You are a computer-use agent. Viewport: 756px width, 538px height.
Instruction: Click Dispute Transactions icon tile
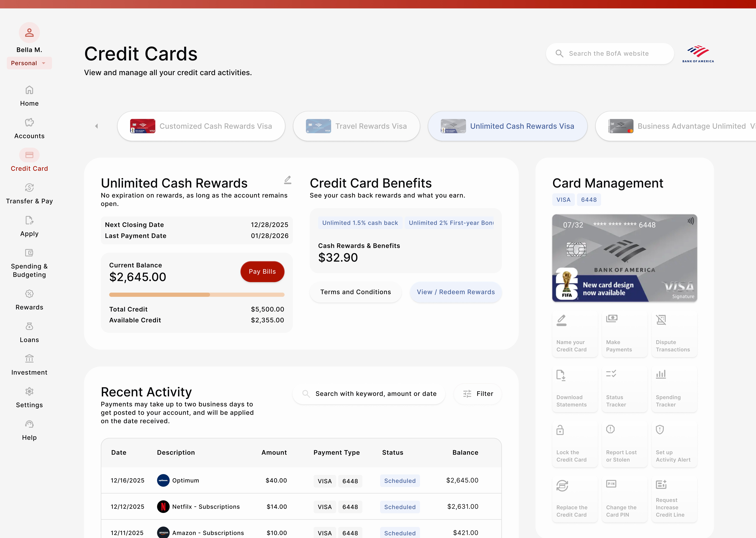point(674,334)
